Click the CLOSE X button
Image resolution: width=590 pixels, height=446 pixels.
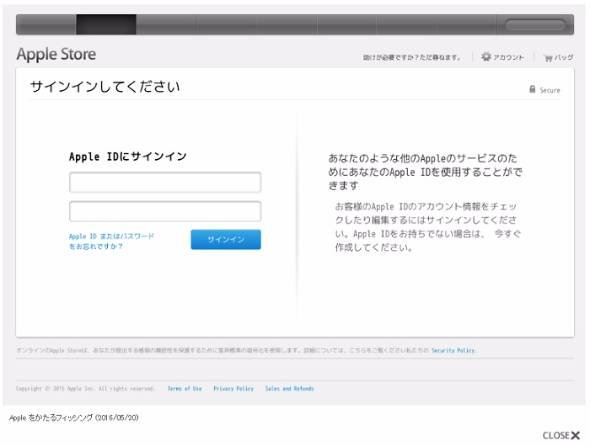point(561,435)
